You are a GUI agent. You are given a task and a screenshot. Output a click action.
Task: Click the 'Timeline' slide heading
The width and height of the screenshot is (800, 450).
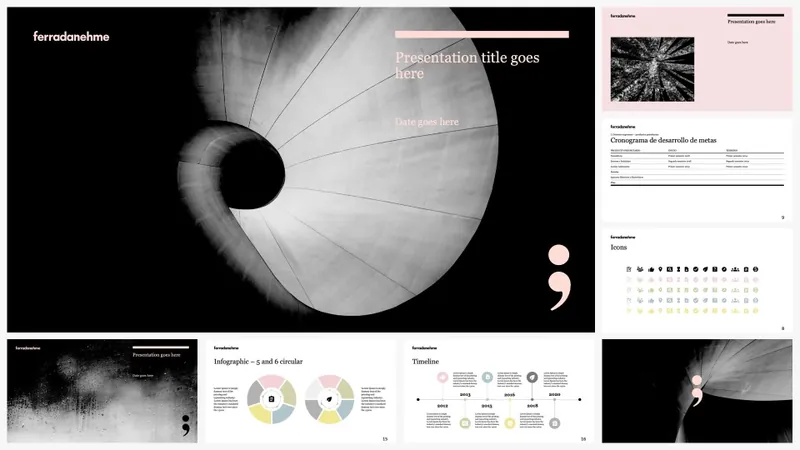pyautogui.click(x=426, y=361)
